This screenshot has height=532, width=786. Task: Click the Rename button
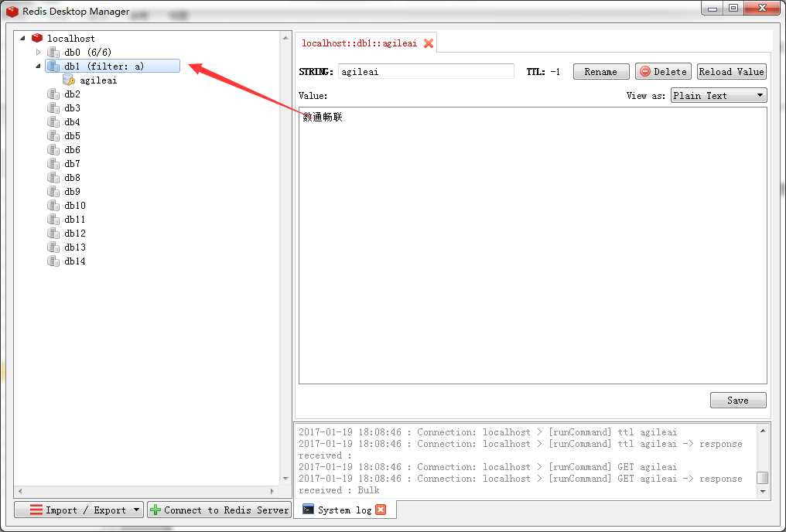coord(601,72)
